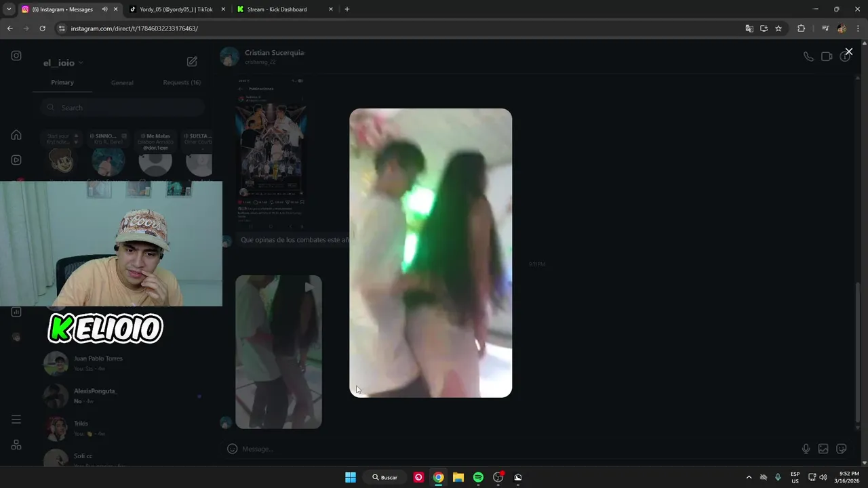The image size is (868, 488).
Task: Open the SINNO... note avatar
Action: click(x=108, y=161)
